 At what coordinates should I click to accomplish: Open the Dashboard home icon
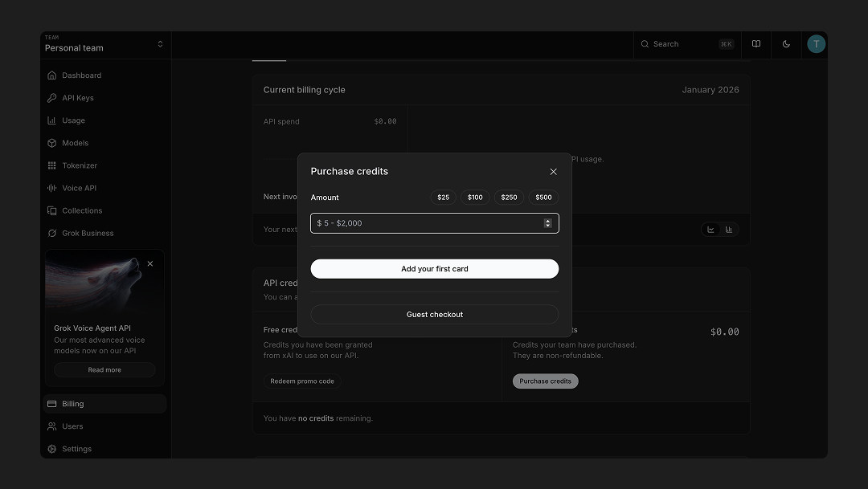(52, 75)
